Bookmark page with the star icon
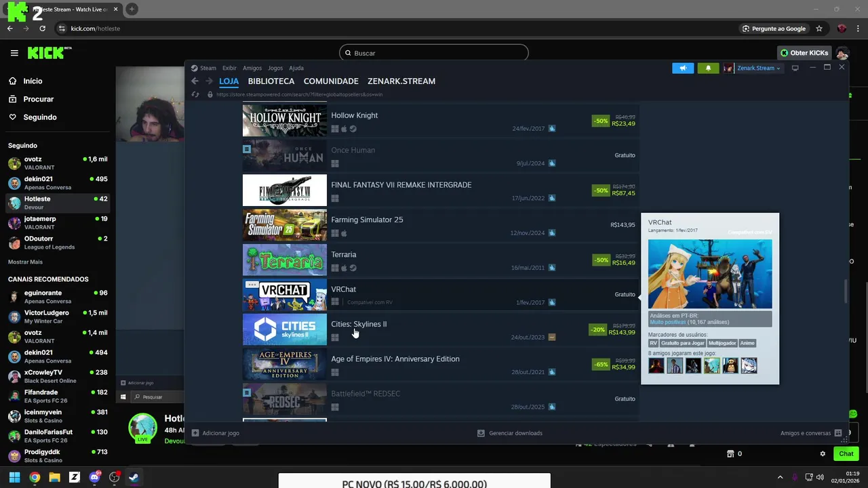The width and height of the screenshot is (868, 488). (x=819, y=28)
